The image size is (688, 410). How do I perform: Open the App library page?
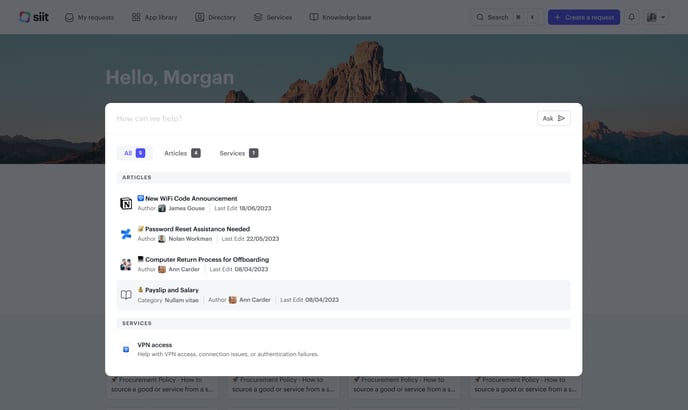click(156, 17)
